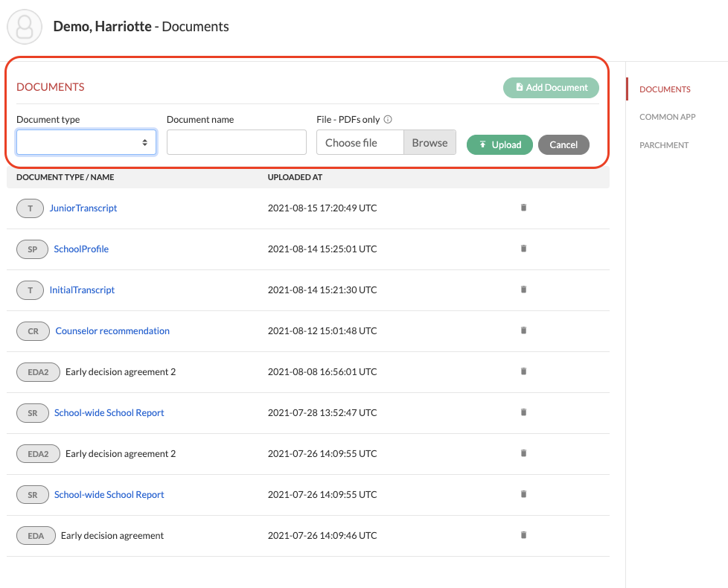Click the DOCUMENT TYPE / NAME column header
728x588 pixels.
tap(65, 177)
